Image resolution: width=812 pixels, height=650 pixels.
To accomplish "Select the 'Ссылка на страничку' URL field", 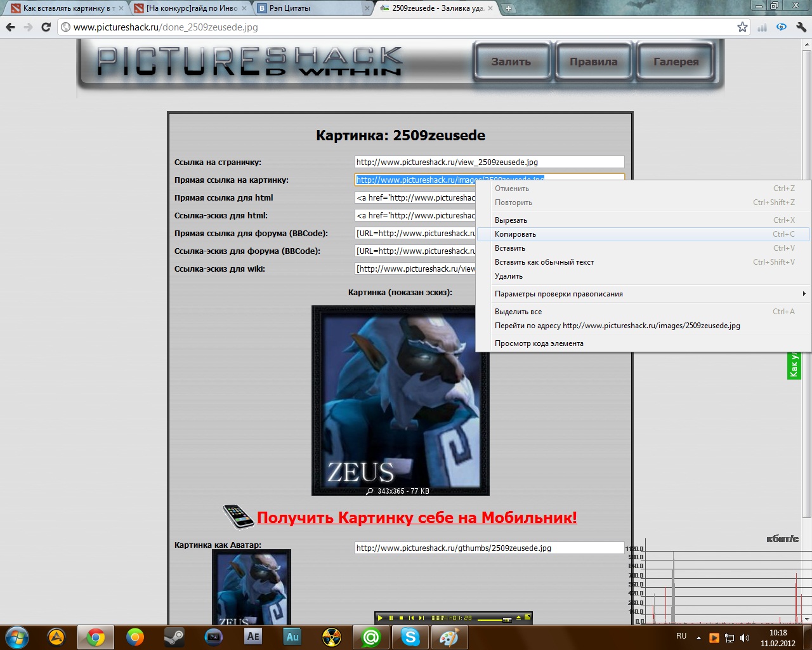I will (489, 162).
